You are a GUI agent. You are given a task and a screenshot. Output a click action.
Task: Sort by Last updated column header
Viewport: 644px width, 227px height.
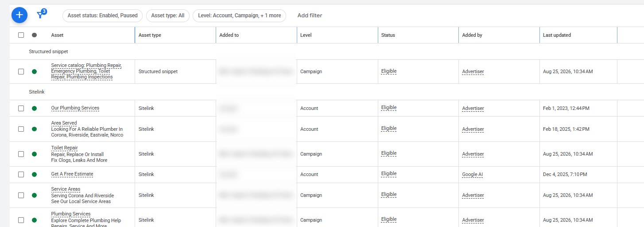[x=557, y=35]
